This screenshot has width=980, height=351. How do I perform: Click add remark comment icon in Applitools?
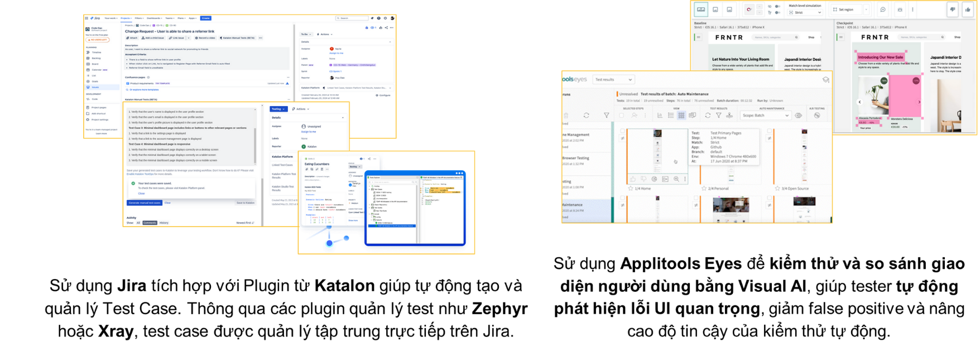tap(883, 9)
